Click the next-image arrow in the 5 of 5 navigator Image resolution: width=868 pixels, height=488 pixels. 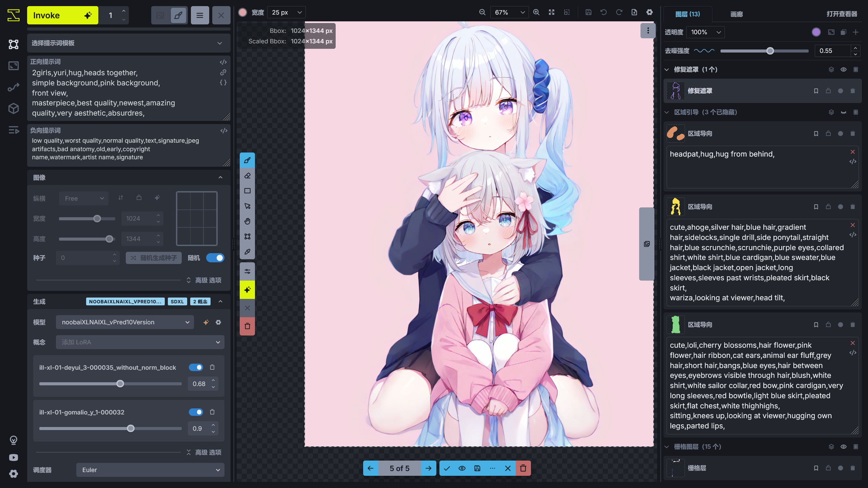pos(428,468)
